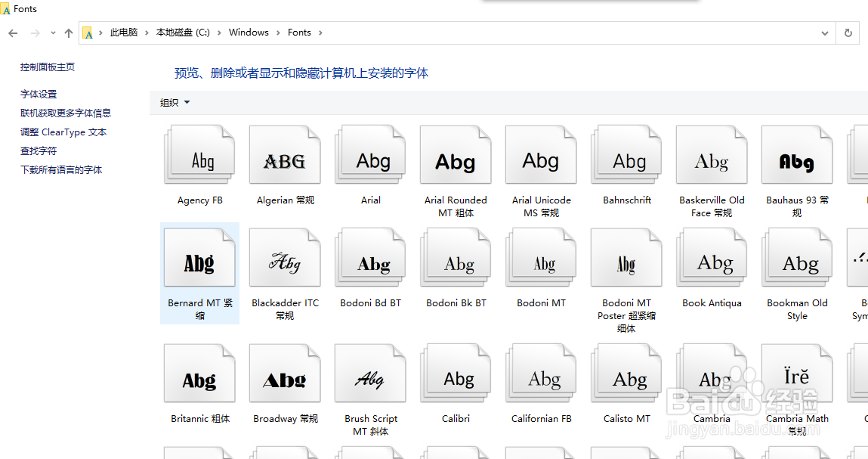Navigate to 本地磁盘 (C:) breadcrumb

click(x=183, y=33)
